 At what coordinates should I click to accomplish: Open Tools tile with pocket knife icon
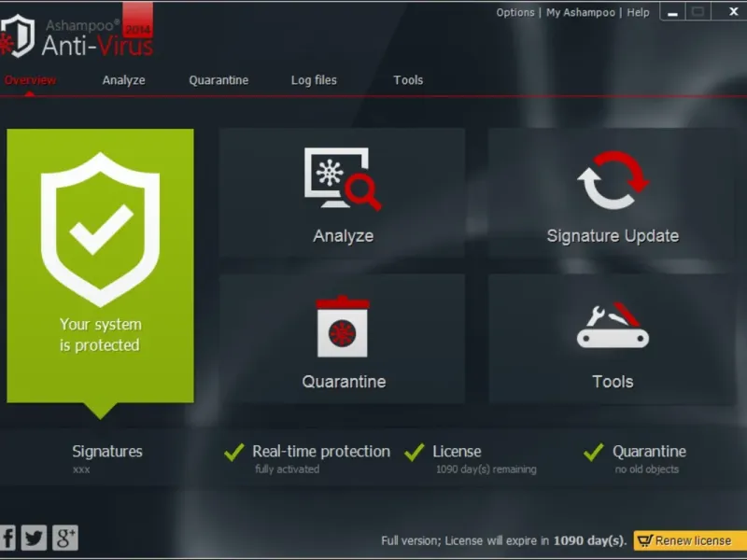[x=613, y=339]
